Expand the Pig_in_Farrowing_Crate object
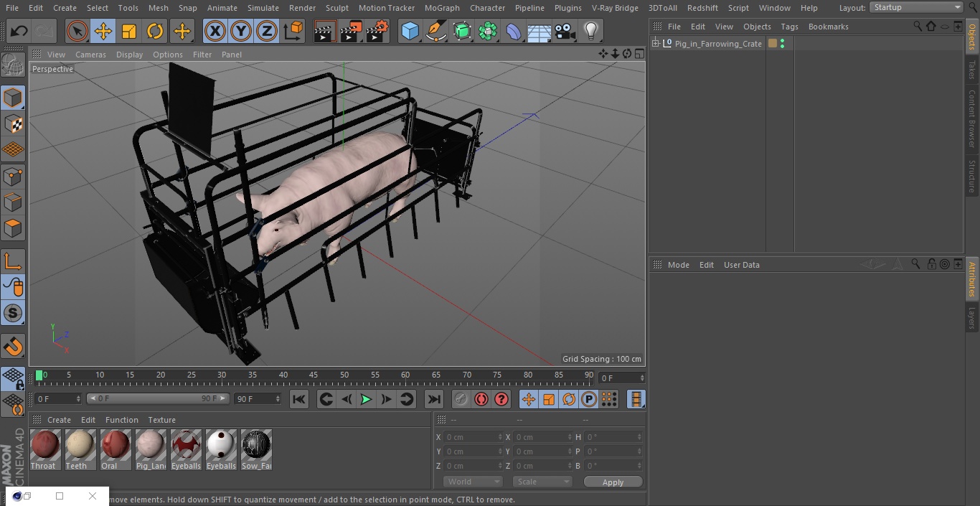 point(655,44)
